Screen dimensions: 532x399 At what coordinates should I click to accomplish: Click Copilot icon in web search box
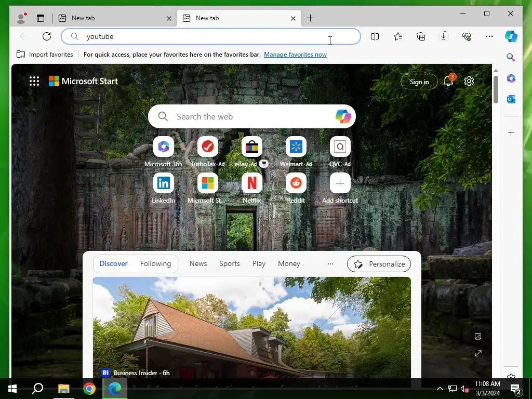pos(343,116)
